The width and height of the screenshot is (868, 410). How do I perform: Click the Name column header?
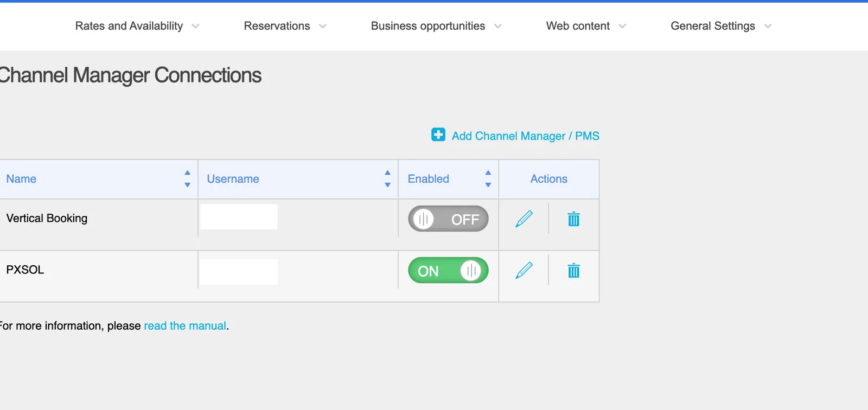tap(98, 179)
